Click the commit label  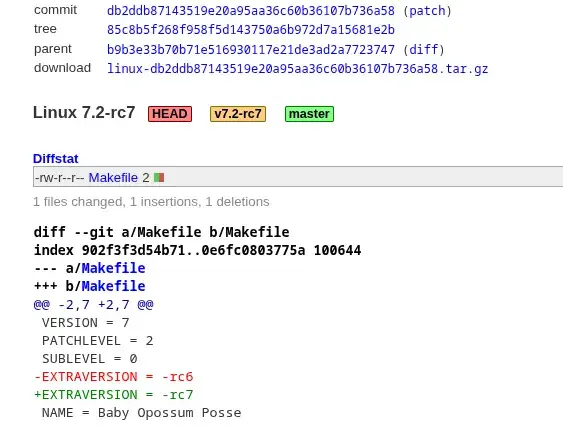pos(55,10)
